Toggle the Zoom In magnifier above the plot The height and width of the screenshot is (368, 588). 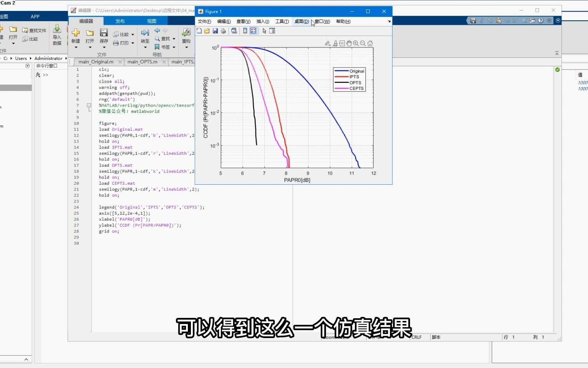(356, 43)
